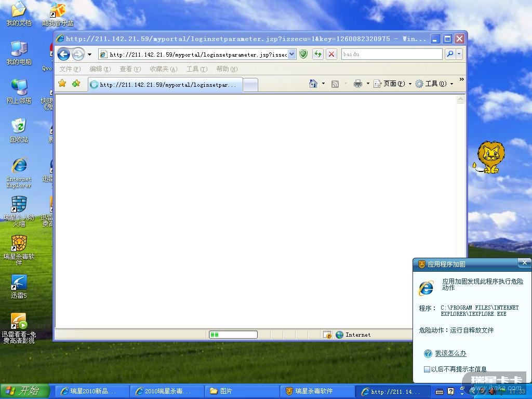This screenshot has width=532, height=399.
Task: Open 瑞星个人防火墙 desktop shortcut
Action: click(x=19, y=211)
